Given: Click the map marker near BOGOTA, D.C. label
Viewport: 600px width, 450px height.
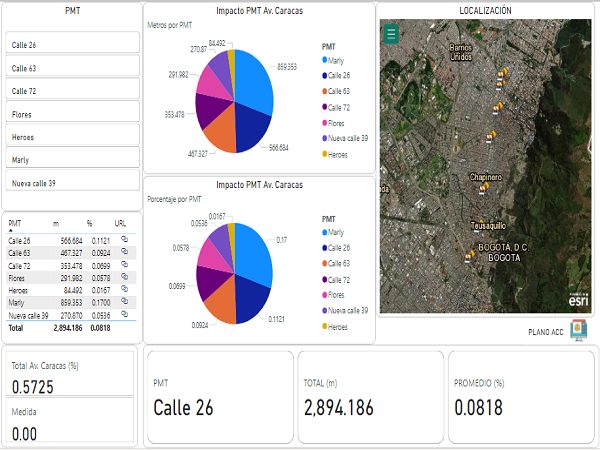Looking at the screenshot, I should point(470,256).
